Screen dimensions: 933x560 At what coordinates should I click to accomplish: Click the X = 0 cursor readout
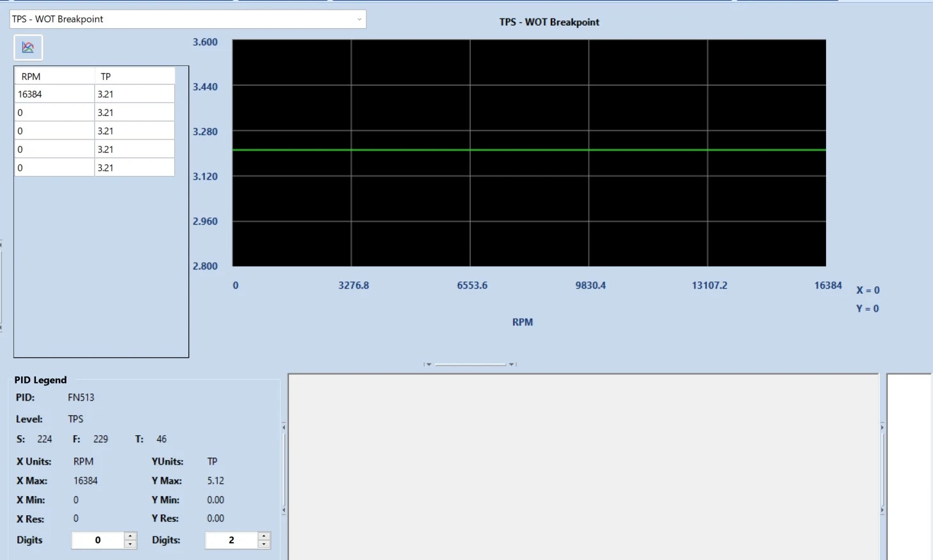[x=868, y=290]
